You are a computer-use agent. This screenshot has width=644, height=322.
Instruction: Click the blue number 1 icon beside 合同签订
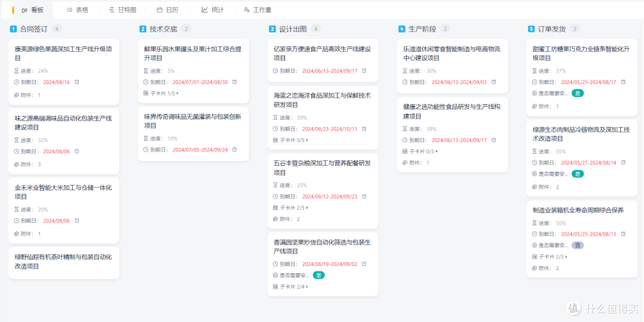[x=13, y=29]
